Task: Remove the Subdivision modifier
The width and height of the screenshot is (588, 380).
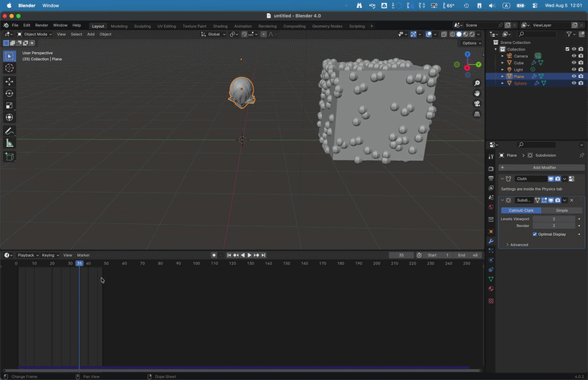Action: (572, 201)
